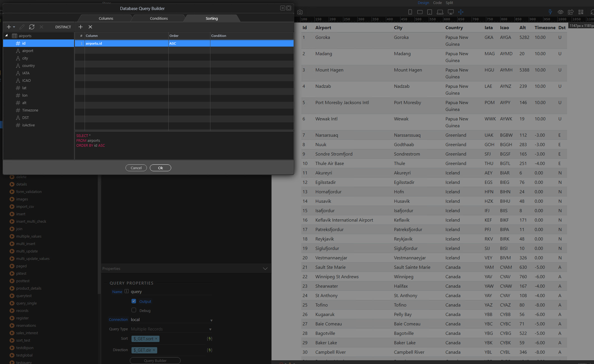Switch to laptop device view
Viewport: 594px width, 364px height.
click(x=440, y=12)
